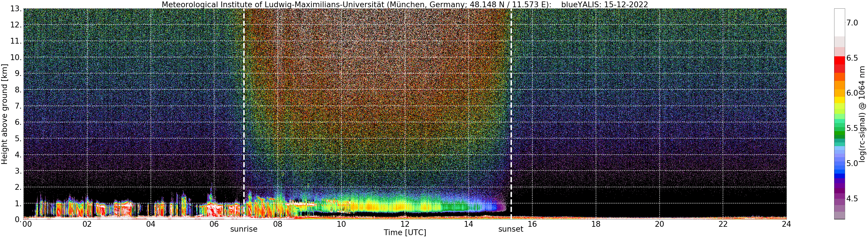Click the height axis tick label 9.
Viewport: 868px width, 238px height.
click(x=19, y=73)
